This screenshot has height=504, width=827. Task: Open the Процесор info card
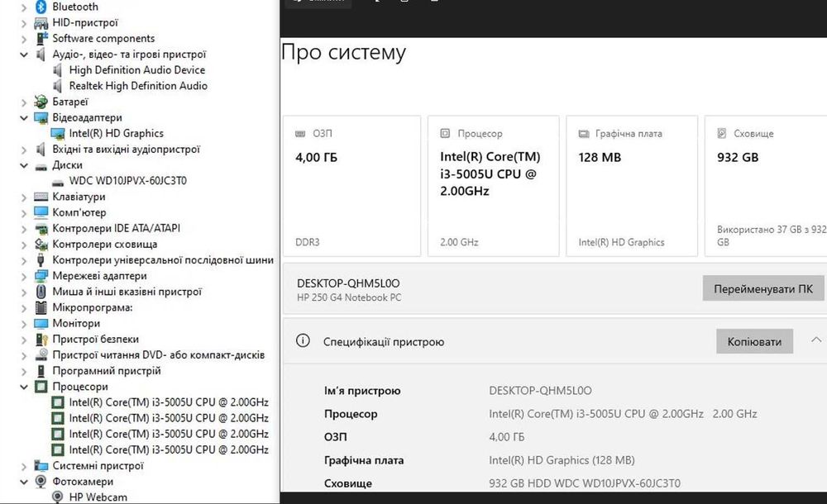pos(493,186)
